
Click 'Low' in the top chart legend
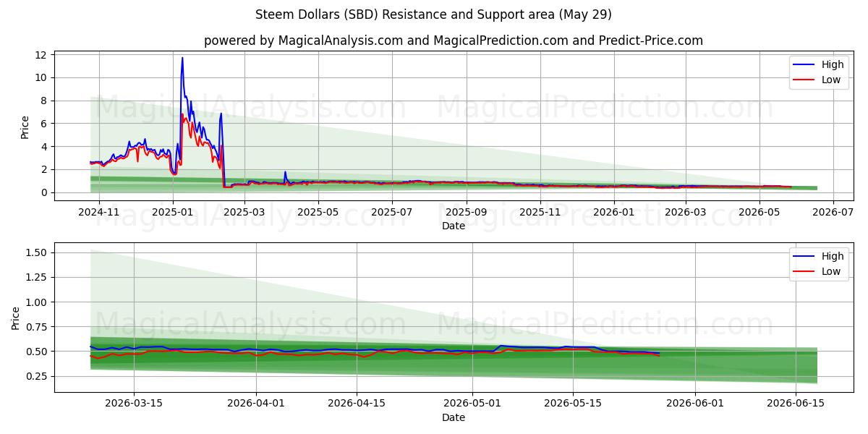tap(830, 80)
